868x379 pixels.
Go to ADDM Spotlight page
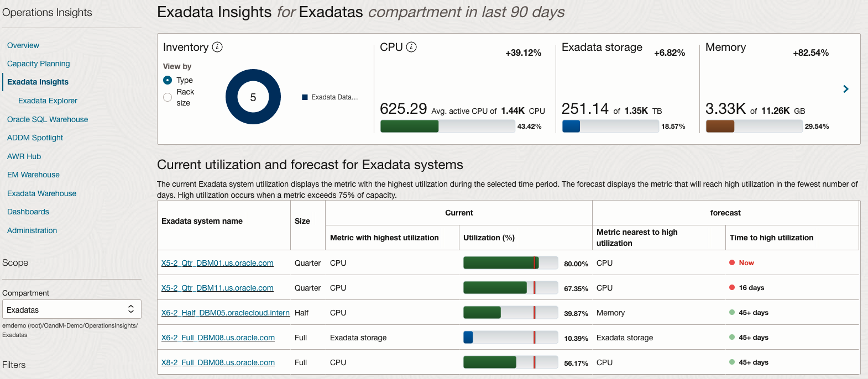[35, 138]
